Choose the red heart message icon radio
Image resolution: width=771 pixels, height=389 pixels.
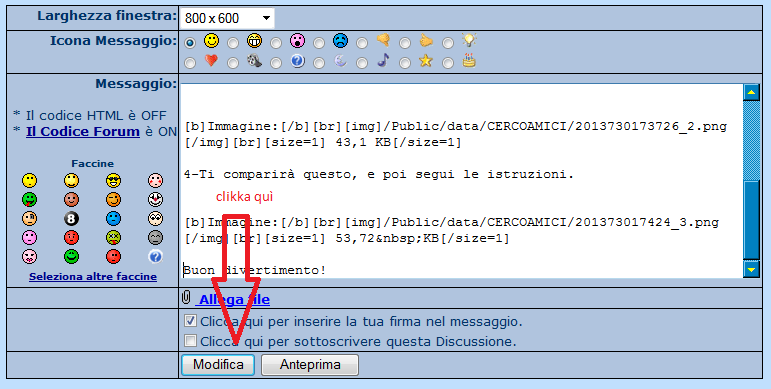190,63
